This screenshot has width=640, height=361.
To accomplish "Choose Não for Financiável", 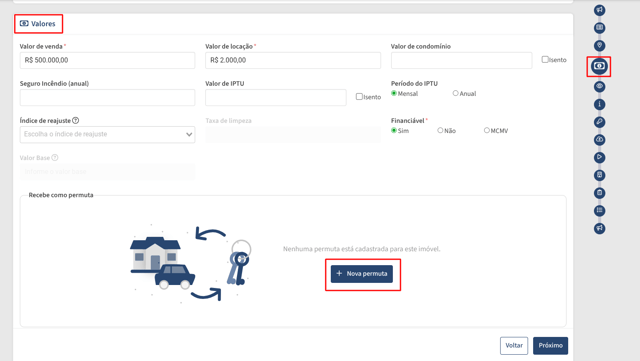I will tap(440, 130).
